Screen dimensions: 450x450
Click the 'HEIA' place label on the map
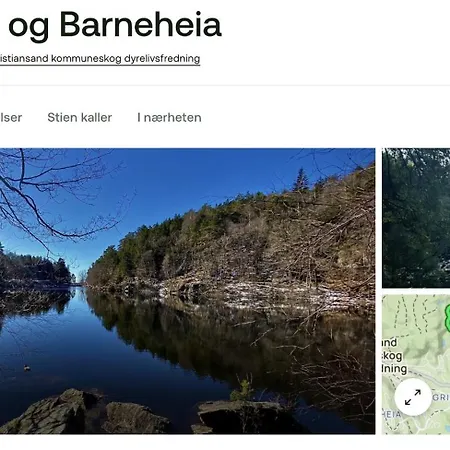(x=392, y=414)
